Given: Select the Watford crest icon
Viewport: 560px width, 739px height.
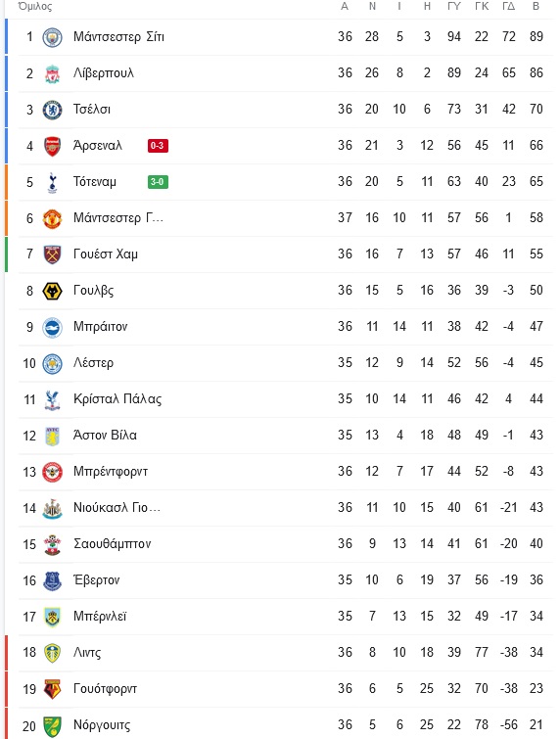Looking at the screenshot, I should [x=52, y=689].
